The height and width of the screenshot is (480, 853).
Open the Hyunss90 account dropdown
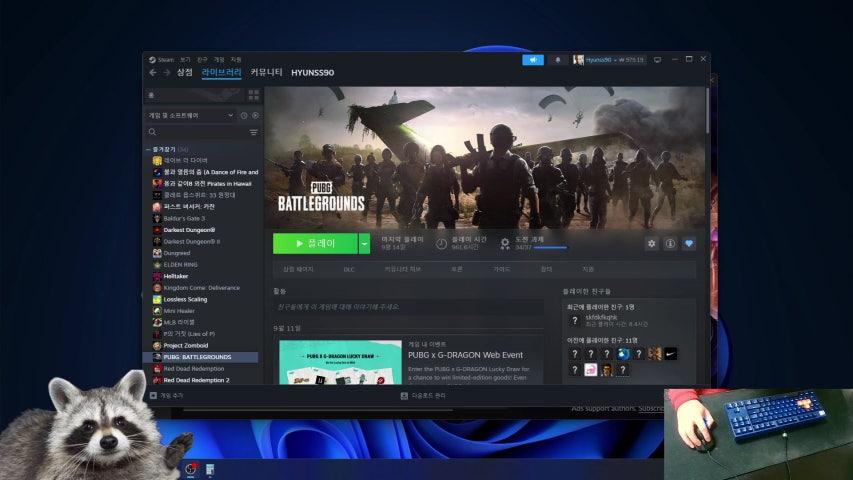[x=615, y=60]
